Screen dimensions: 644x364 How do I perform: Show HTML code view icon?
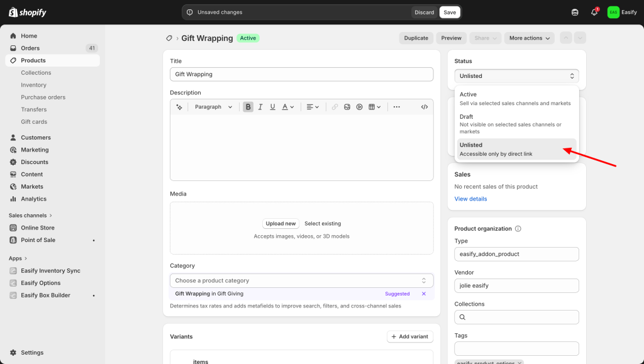click(425, 107)
